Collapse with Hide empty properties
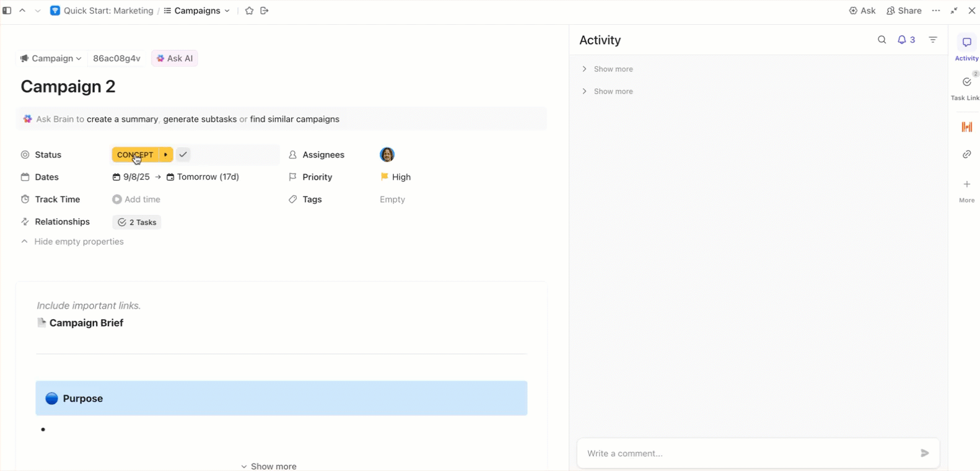Viewport: 980px width, 471px height. tap(79, 242)
